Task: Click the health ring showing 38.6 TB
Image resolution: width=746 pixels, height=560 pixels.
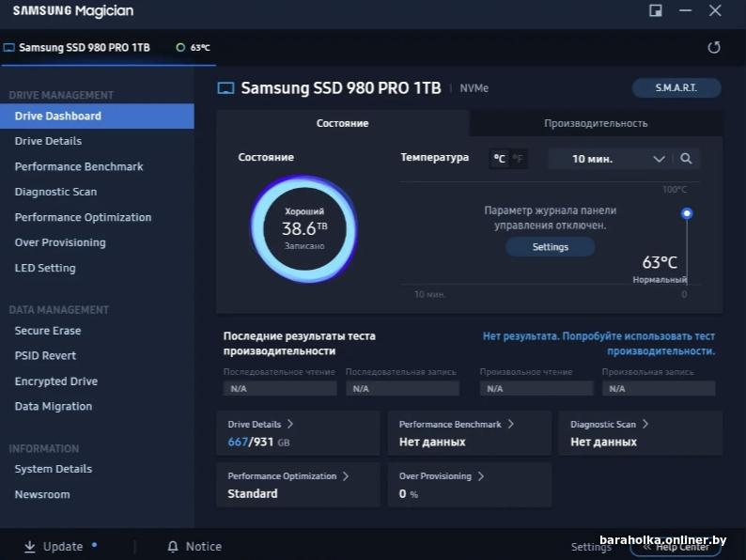Action: [304, 229]
